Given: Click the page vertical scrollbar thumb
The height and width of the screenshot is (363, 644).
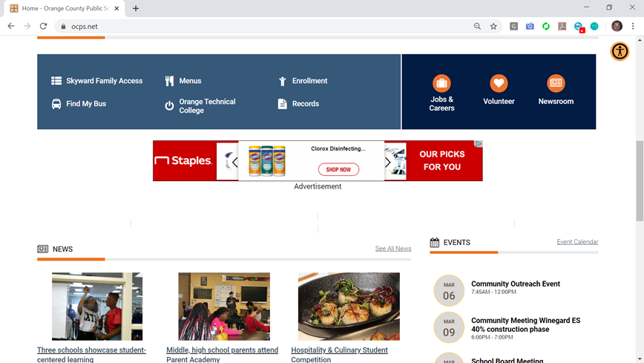Looking at the screenshot, I should (x=640, y=181).
